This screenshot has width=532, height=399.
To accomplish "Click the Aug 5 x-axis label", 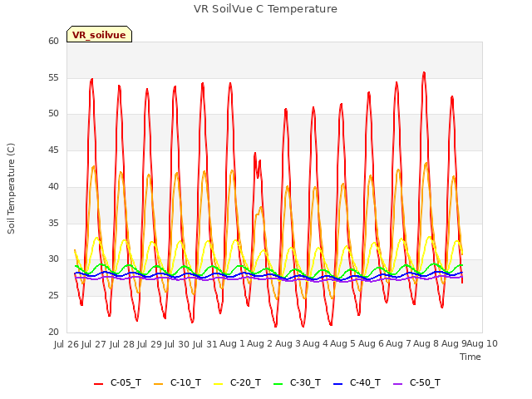I will click(x=342, y=343).
